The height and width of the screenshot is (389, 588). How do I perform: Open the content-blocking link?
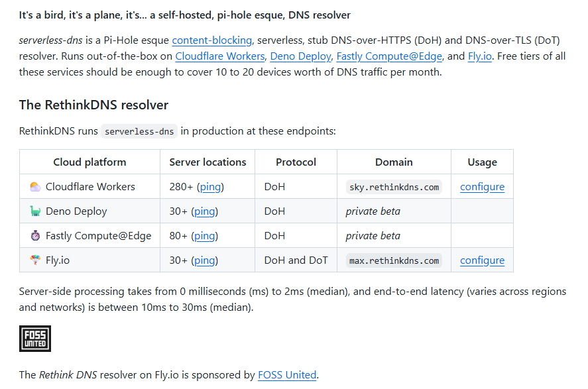(x=211, y=40)
